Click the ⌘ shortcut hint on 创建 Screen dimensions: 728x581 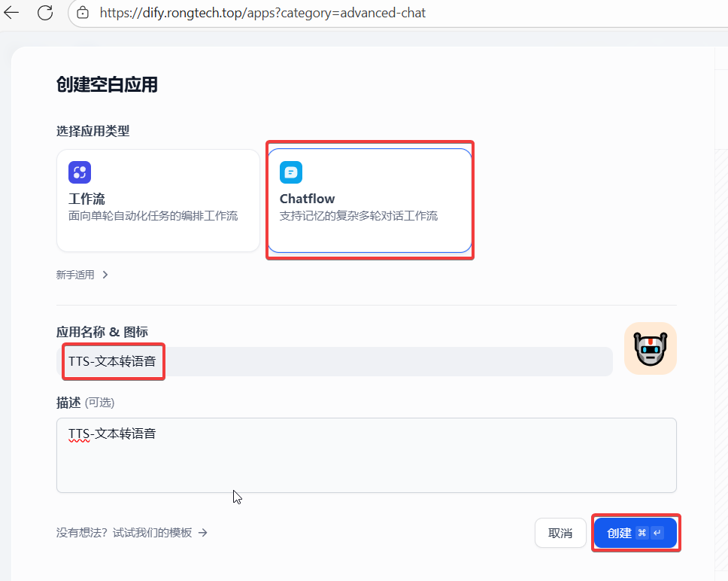click(x=642, y=533)
